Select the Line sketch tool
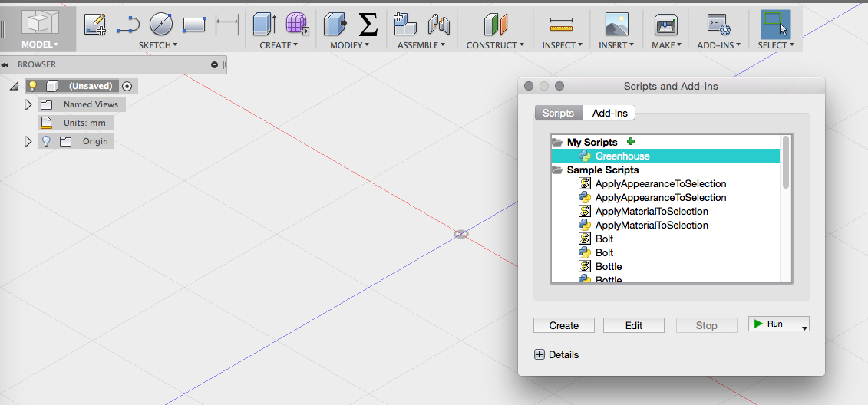 (128, 25)
